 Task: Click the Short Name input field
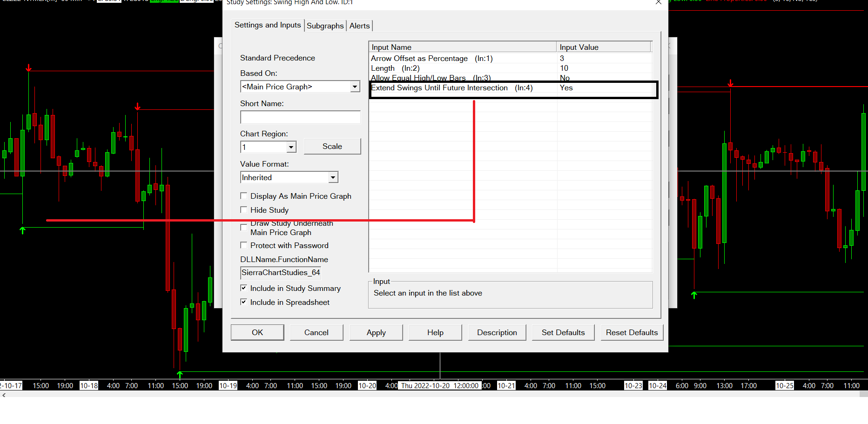[x=300, y=117]
